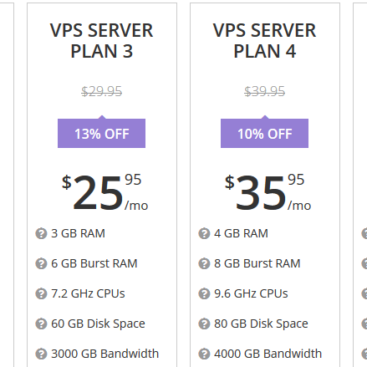367x367 pixels.
Task: Click the crossed-out $39.95 price
Action: (265, 91)
